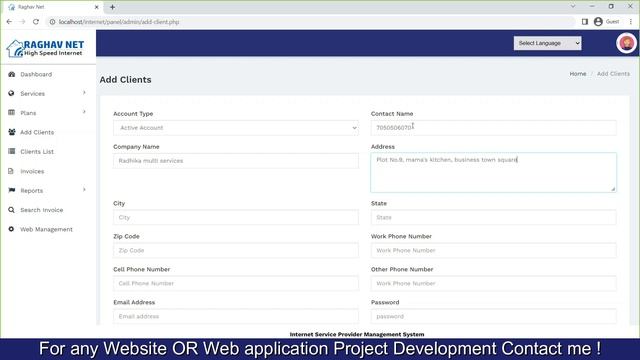The width and height of the screenshot is (640, 360).
Task: Click the Home breadcrumb link
Action: (578, 73)
